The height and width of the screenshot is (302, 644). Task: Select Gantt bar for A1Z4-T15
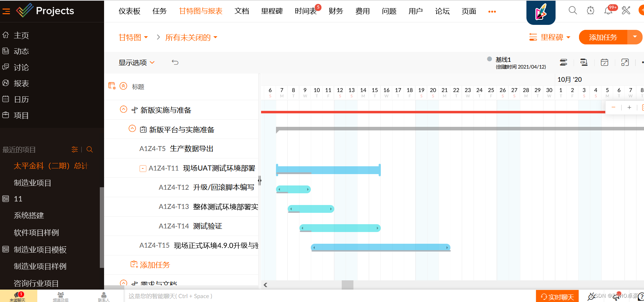point(381,247)
